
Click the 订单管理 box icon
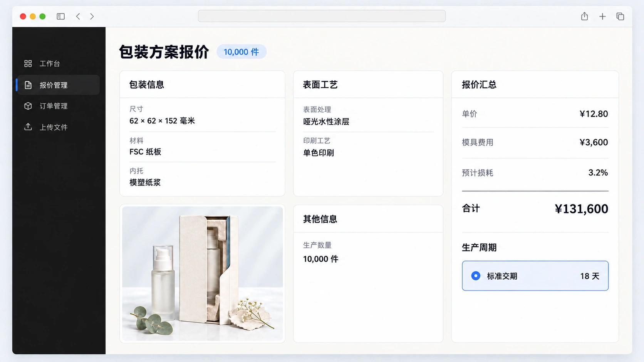coord(28,106)
